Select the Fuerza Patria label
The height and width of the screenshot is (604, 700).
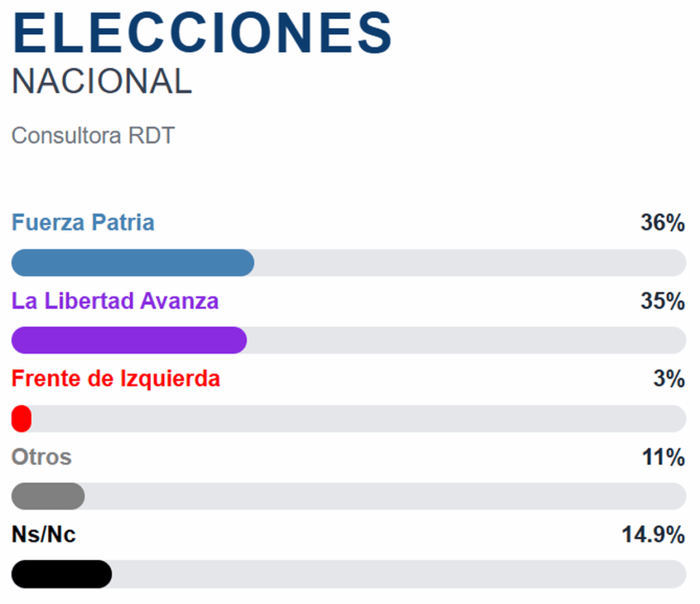(83, 222)
